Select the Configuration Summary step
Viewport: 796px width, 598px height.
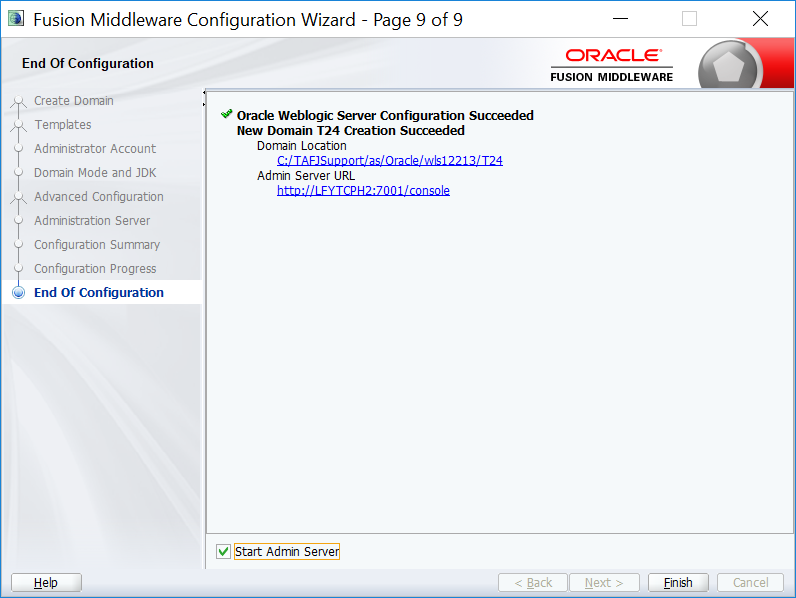[x=97, y=245]
